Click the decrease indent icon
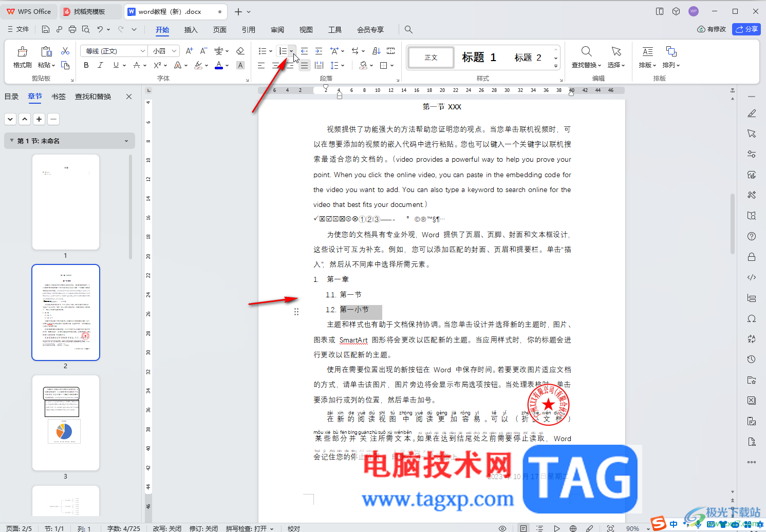Viewport: 766px width, 532px height. 305,51
